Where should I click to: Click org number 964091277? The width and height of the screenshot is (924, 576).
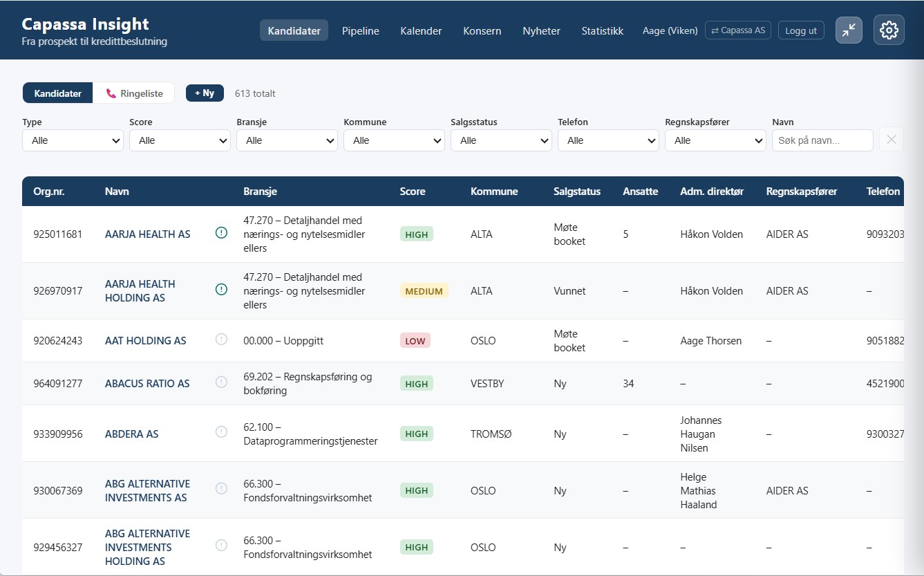[57, 384]
